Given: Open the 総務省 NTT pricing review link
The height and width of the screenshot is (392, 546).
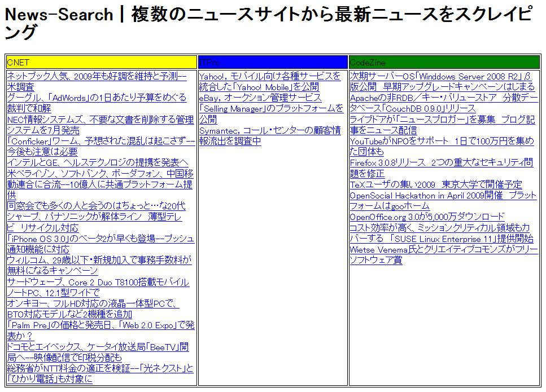Looking at the screenshot, I should click(x=100, y=373).
